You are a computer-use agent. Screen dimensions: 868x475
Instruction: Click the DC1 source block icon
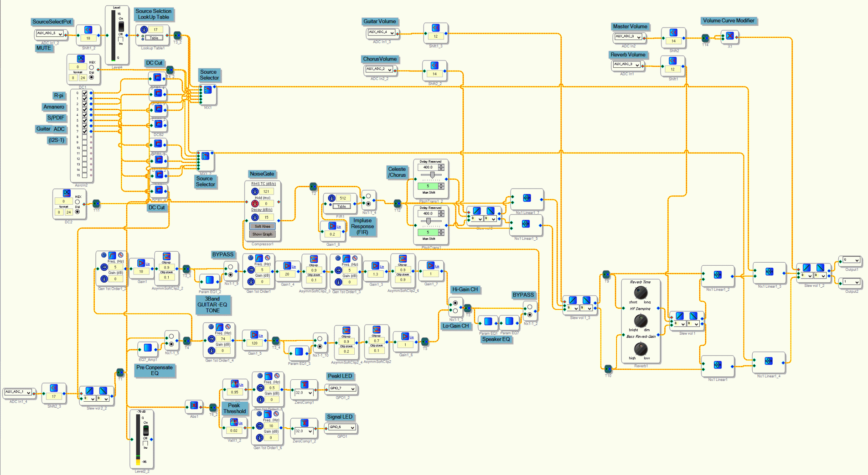[81, 58]
